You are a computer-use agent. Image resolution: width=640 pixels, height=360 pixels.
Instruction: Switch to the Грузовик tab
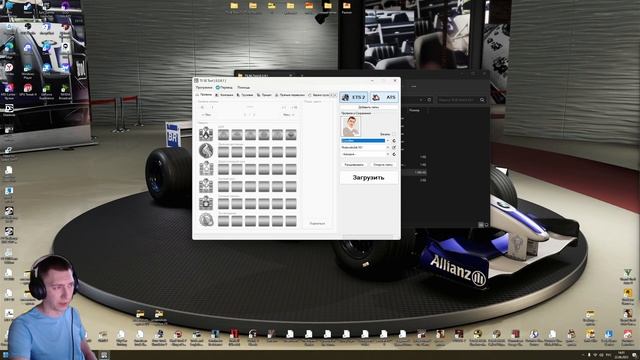[x=245, y=95]
